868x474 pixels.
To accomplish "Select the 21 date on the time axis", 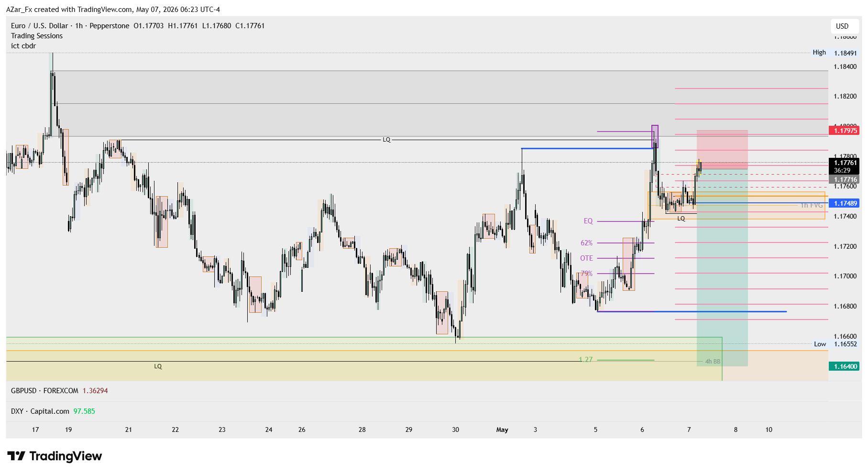I will (128, 430).
